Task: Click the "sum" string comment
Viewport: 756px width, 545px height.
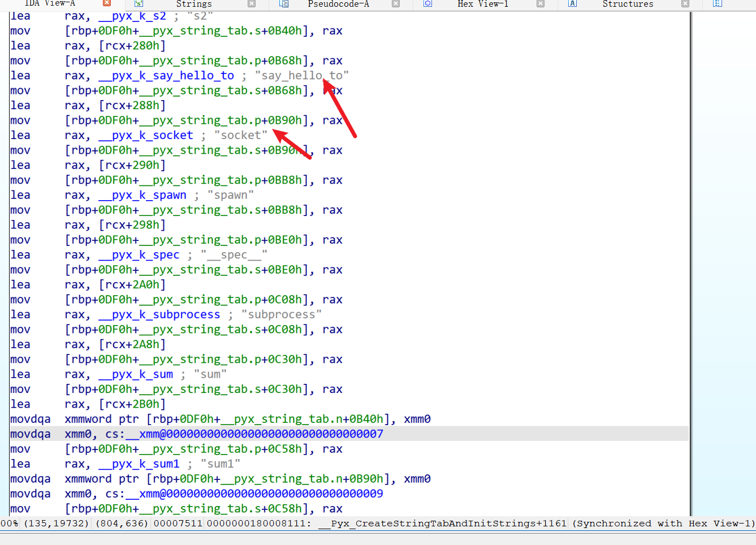Action: 210,375
